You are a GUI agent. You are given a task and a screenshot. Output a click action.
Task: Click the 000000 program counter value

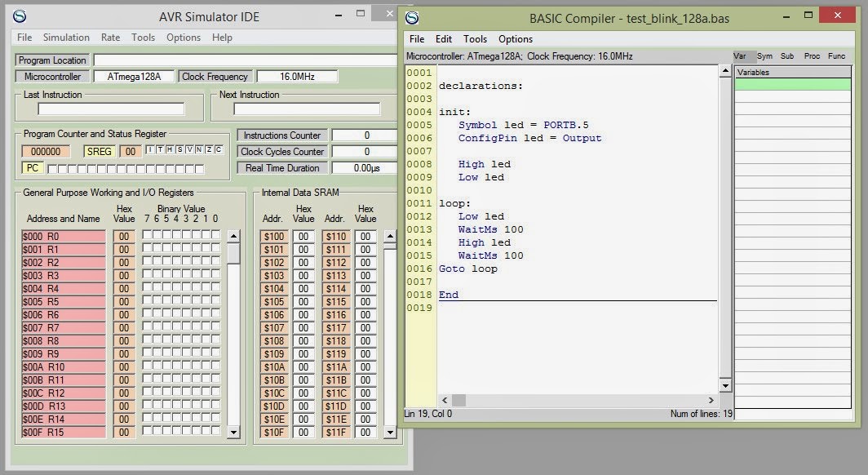(46, 151)
